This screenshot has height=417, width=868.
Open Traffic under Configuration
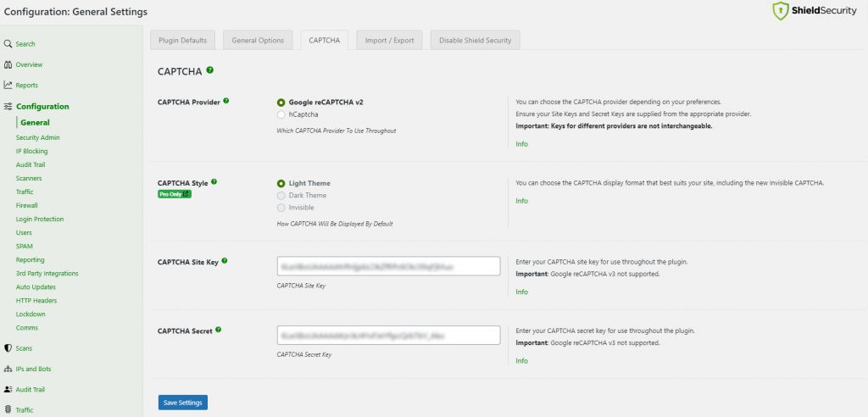tap(25, 192)
